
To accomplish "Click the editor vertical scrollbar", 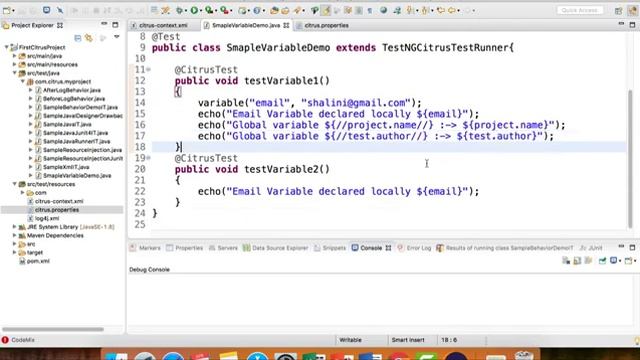I will (630, 159).
